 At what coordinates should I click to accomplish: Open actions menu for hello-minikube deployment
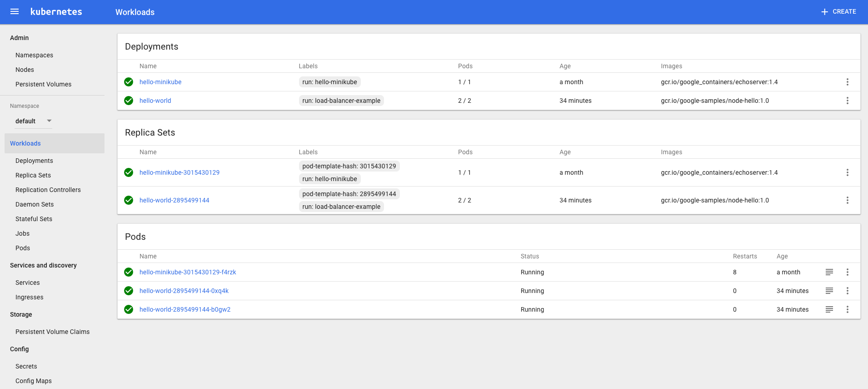pyautogui.click(x=847, y=82)
